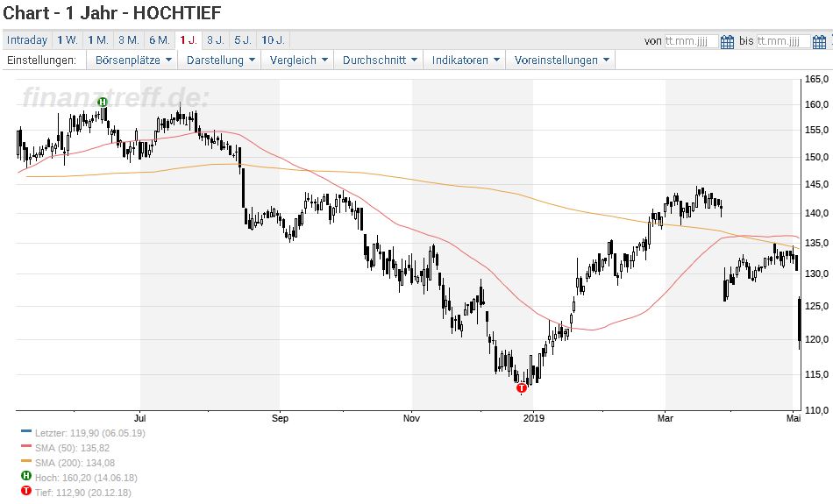
Task: Select the active 1 J. tab
Action: coord(188,39)
